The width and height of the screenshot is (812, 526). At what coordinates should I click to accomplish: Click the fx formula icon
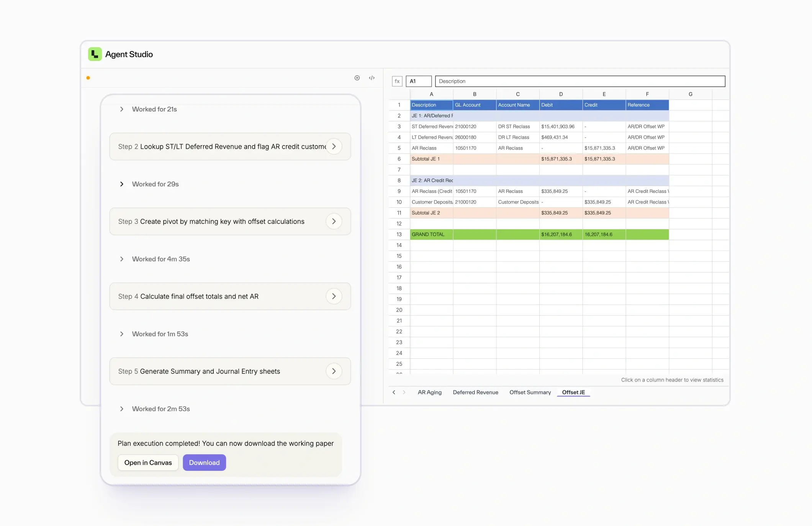(x=397, y=81)
